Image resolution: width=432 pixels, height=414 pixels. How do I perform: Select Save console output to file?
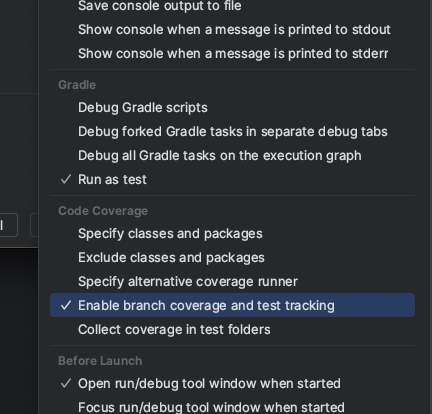click(x=232, y=6)
